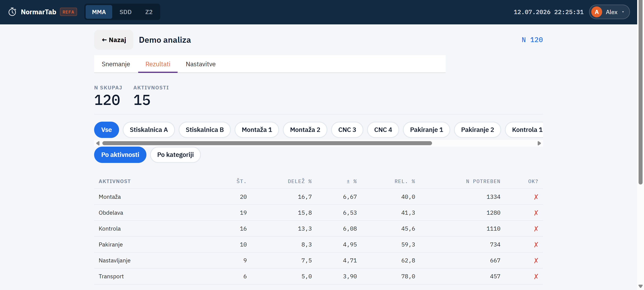The width and height of the screenshot is (644, 290).
Task: Click the REFA badge
Action: [x=68, y=12]
